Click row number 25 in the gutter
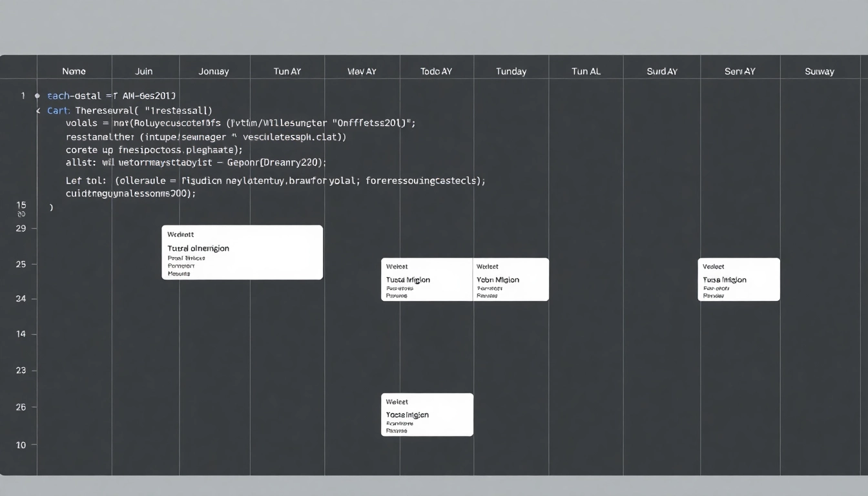The width and height of the screenshot is (868, 496). (x=21, y=264)
